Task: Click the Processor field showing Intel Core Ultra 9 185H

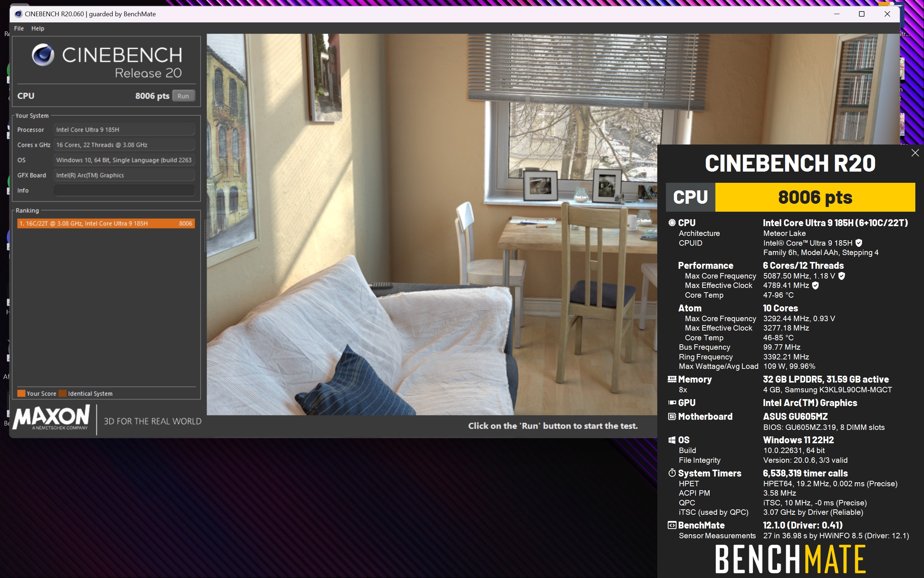Action: click(124, 130)
